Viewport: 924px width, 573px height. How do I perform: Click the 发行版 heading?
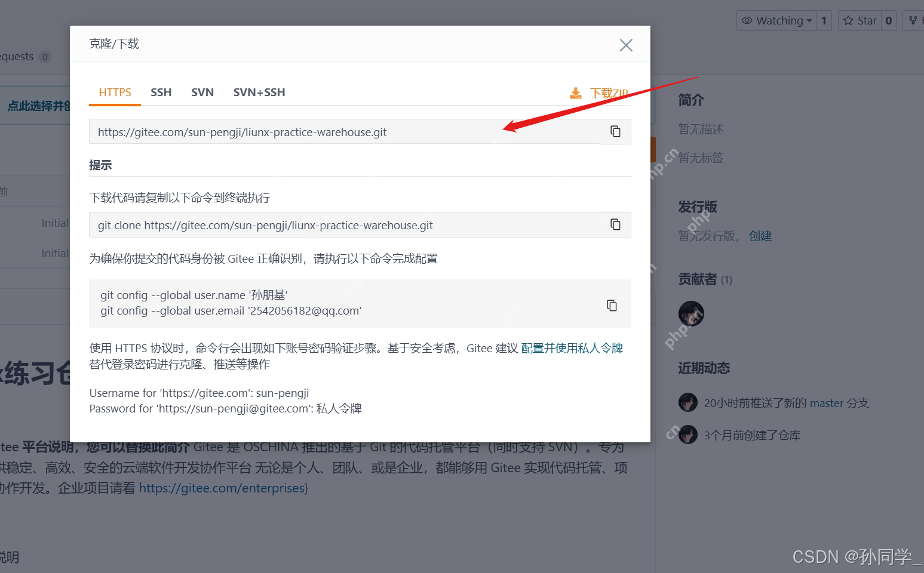(x=698, y=207)
